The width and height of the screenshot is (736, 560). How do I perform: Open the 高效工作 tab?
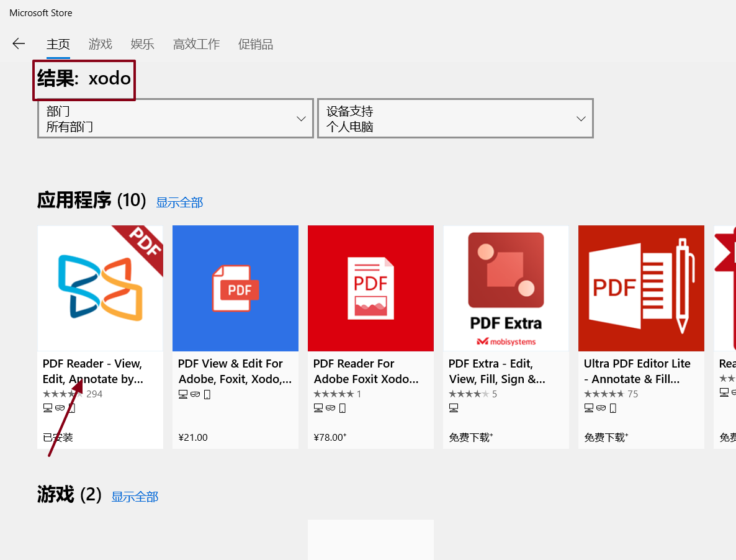click(x=196, y=44)
